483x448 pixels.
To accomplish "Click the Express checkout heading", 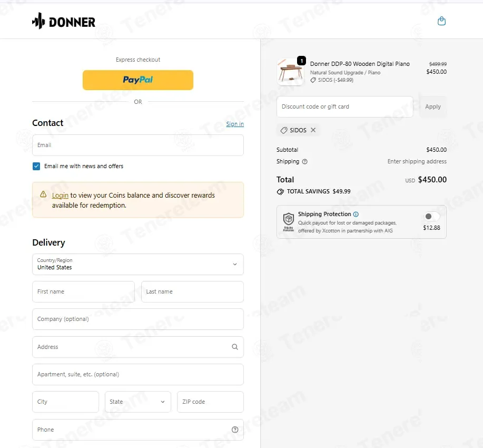I will point(138,60).
